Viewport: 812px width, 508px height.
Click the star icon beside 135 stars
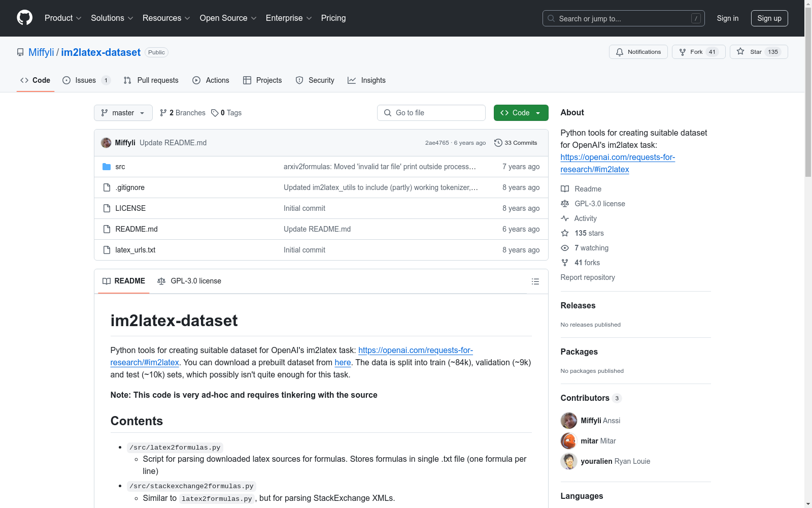pos(565,233)
